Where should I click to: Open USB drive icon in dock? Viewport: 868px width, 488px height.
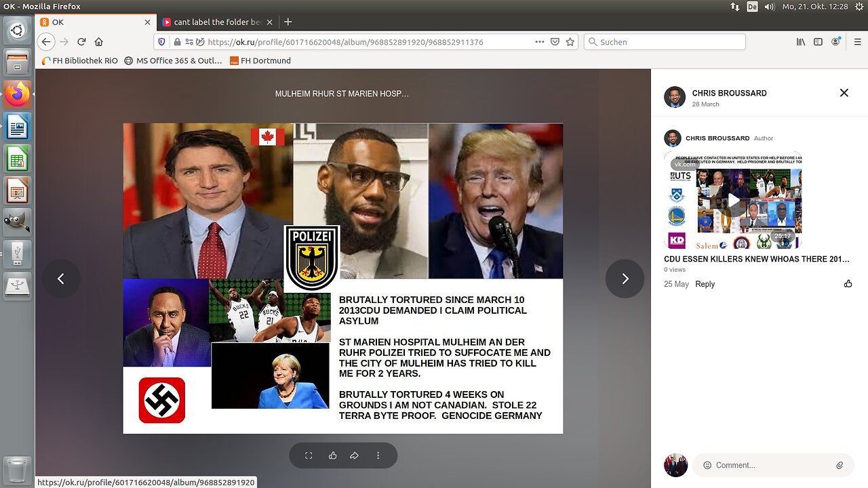(17, 254)
